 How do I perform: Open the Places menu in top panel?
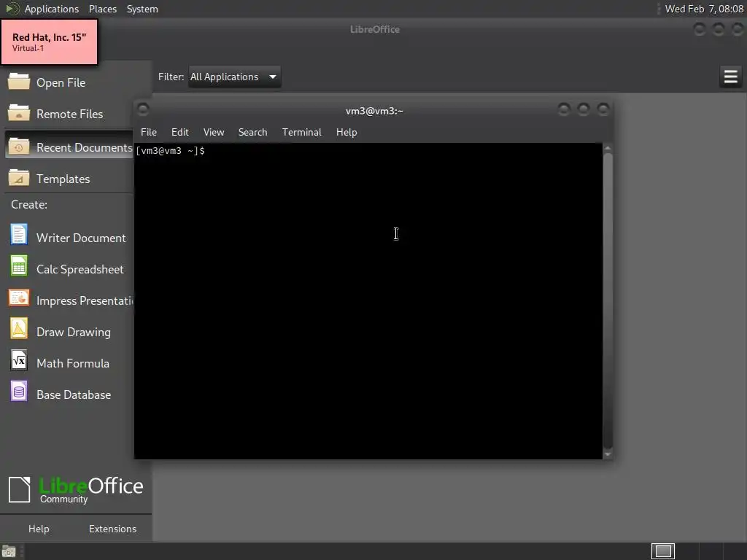pyautogui.click(x=103, y=9)
